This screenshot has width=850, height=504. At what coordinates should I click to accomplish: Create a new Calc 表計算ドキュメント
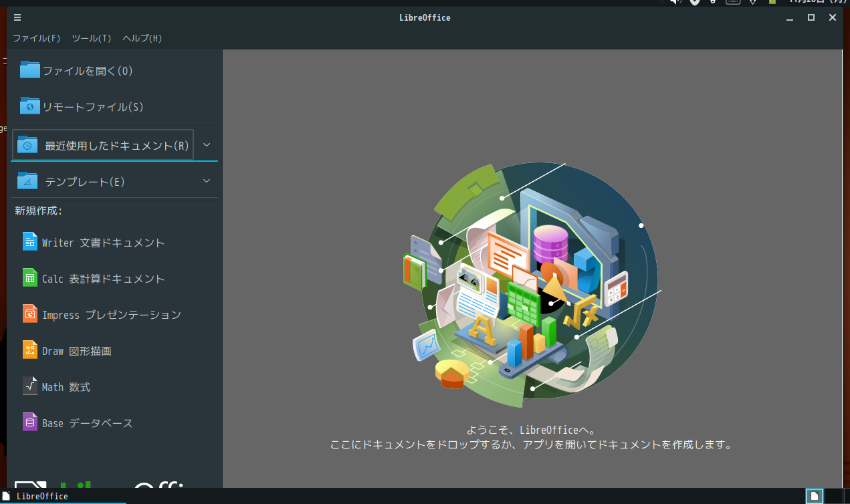115,278
